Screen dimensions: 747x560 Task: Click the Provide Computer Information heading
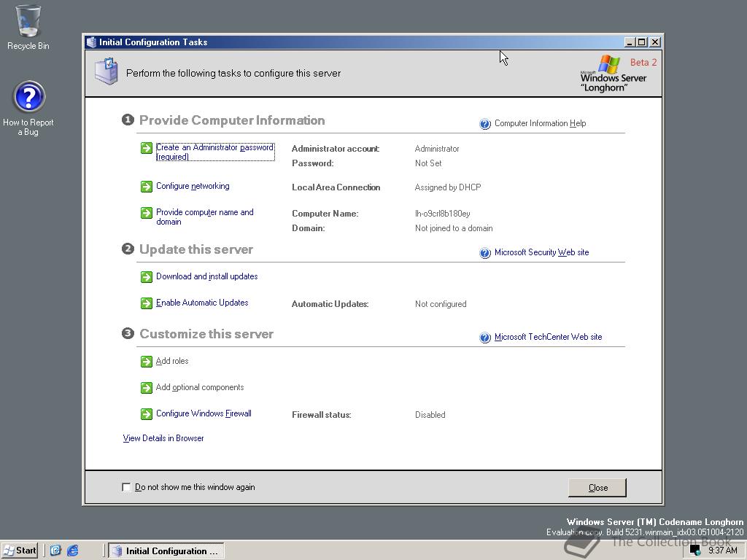point(232,120)
